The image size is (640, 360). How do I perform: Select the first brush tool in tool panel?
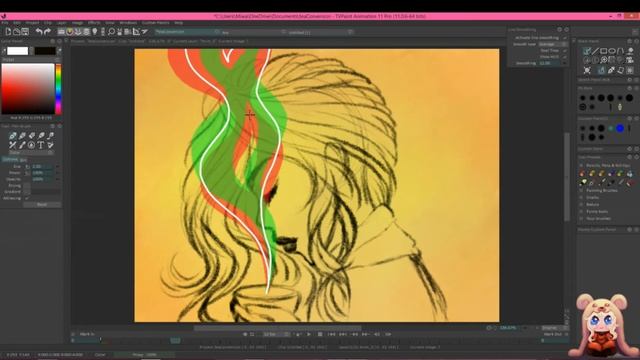tap(13, 136)
